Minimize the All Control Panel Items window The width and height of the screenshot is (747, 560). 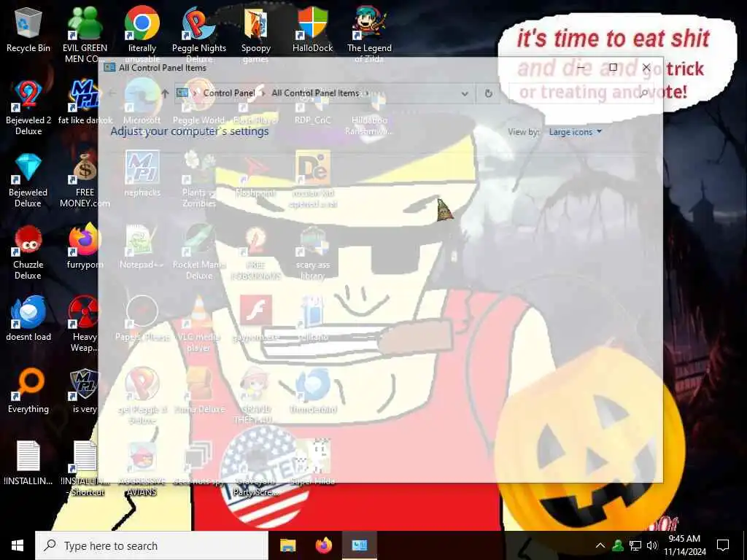click(581, 67)
